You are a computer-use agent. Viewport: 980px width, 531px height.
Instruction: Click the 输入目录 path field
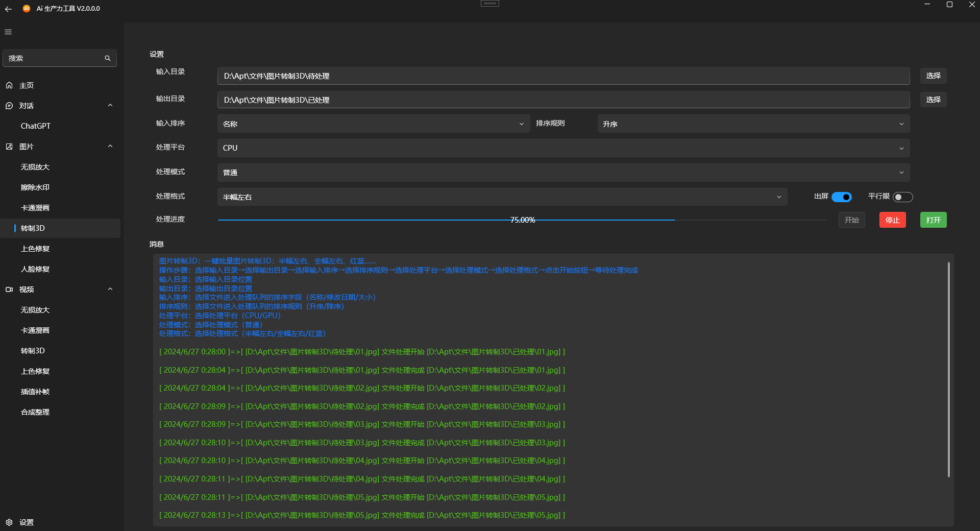click(563, 76)
